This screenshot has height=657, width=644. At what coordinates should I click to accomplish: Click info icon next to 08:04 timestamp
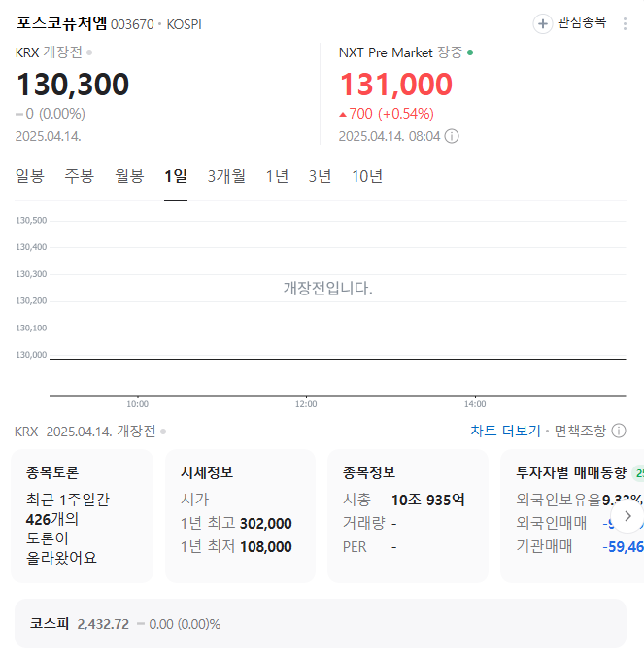pyautogui.click(x=452, y=136)
